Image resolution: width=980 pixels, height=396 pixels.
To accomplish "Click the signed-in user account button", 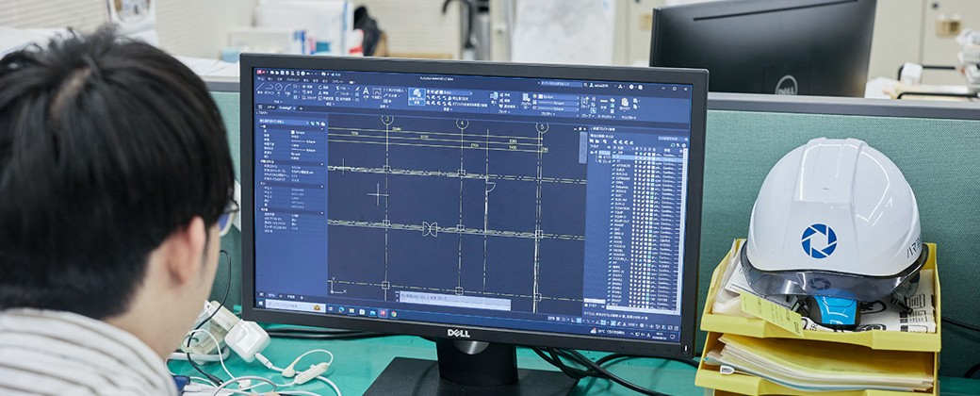I will tap(600, 85).
